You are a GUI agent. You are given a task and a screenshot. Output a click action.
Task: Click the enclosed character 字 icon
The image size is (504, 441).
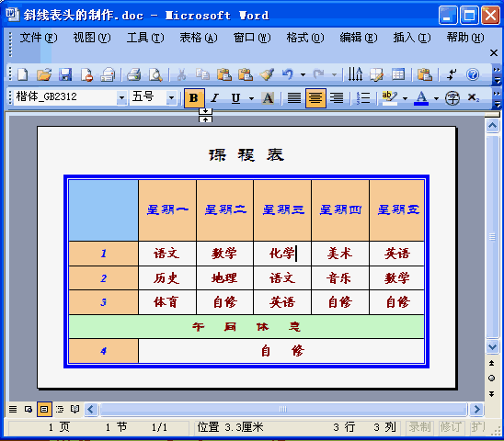point(452,98)
